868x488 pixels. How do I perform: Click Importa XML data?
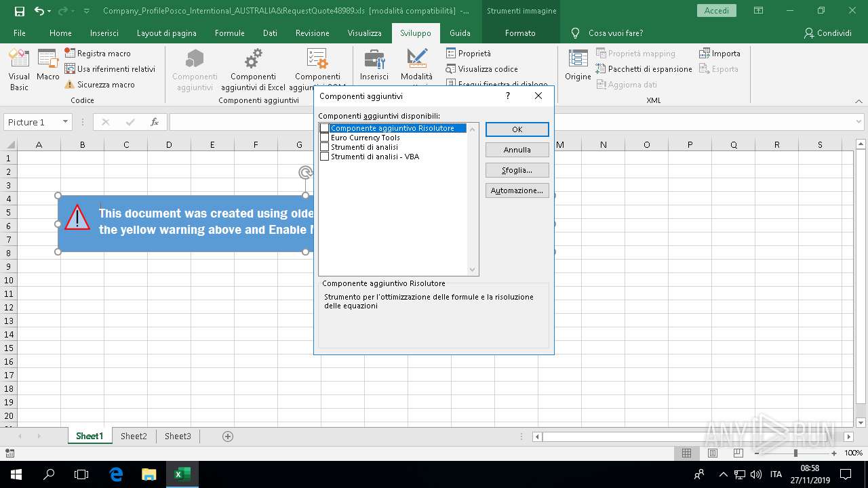pyautogui.click(x=719, y=54)
